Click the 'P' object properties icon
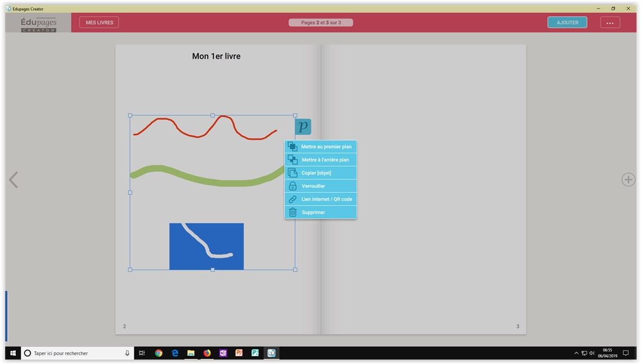 303,127
